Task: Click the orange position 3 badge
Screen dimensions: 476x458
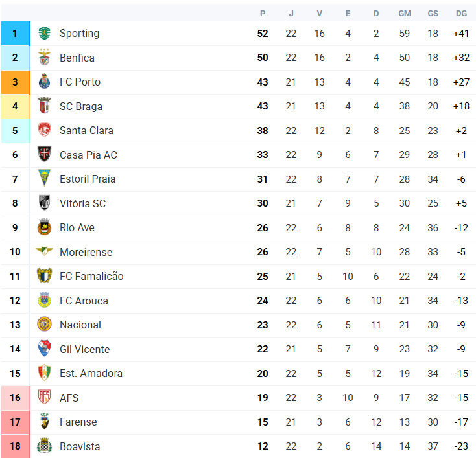Action: pos(15,82)
